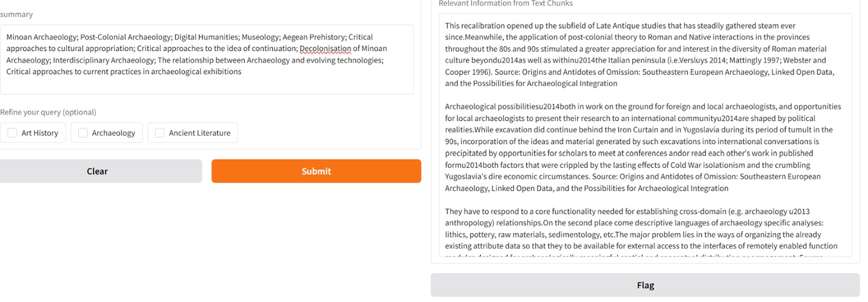Click "Minoan Archaeology" at the summary start

(42, 37)
